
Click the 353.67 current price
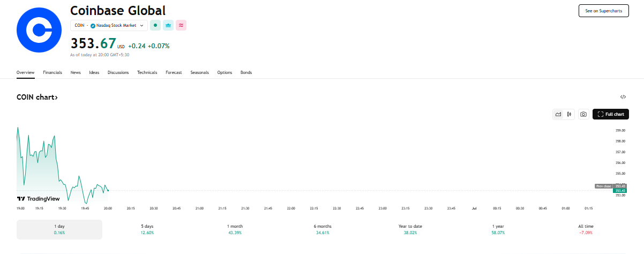(x=93, y=43)
